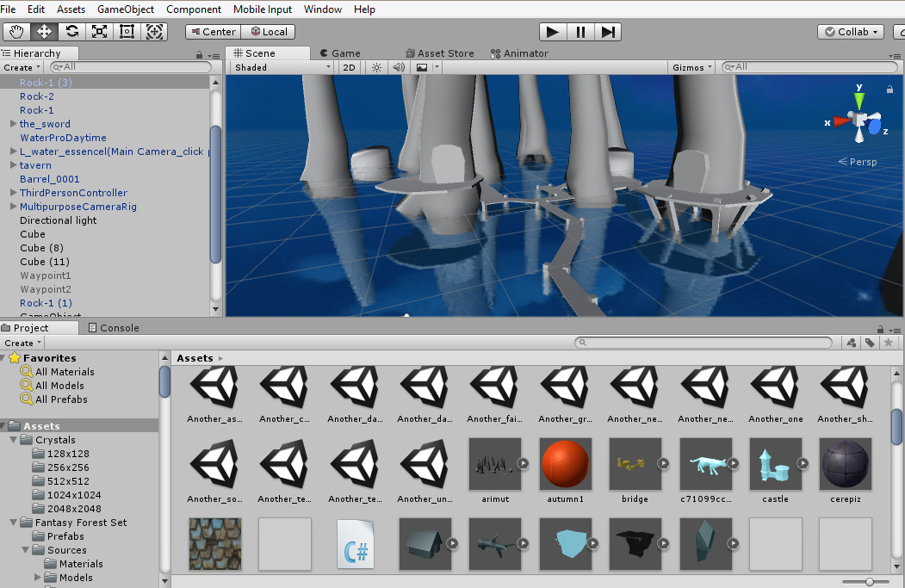This screenshot has width=905, height=588.
Task: Select the Move tool
Action: tap(45, 32)
